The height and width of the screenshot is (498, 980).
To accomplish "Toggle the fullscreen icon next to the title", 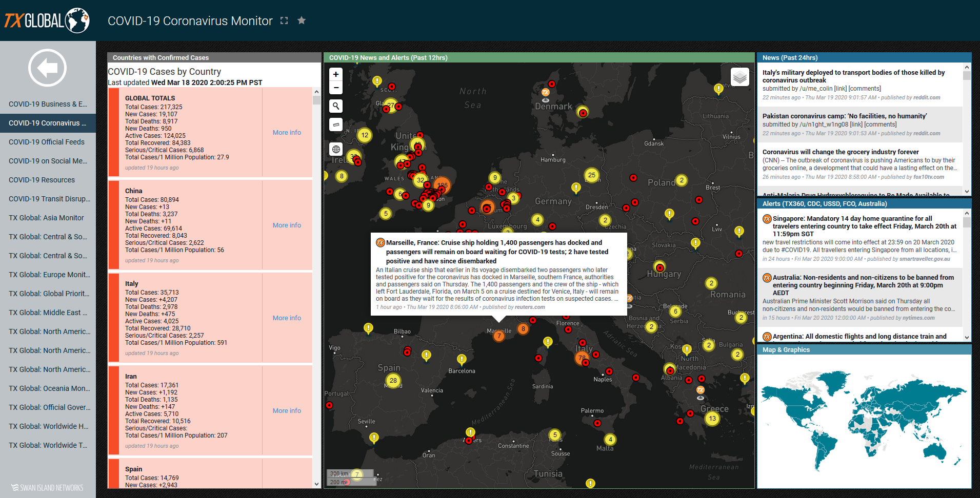I will point(284,20).
